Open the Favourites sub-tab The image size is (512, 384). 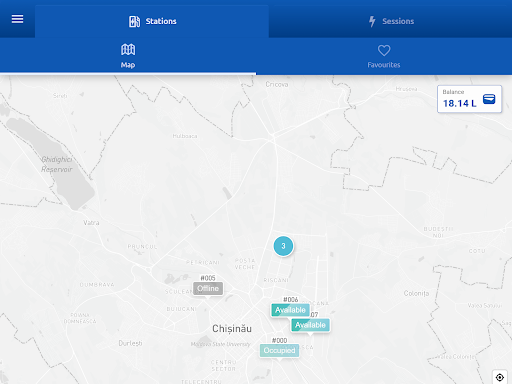coord(384,56)
